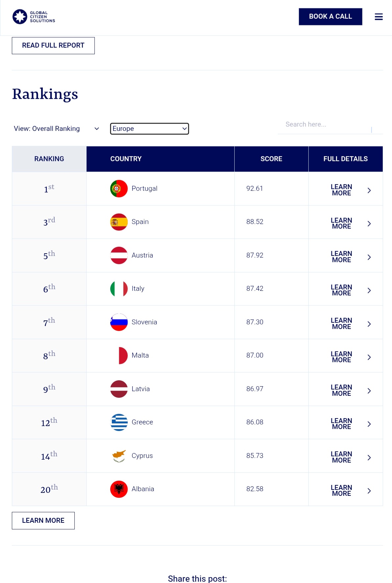This screenshot has height=583, width=392.
Task: Click the arrow next to Italy's Learn More
Action: pos(369,291)
